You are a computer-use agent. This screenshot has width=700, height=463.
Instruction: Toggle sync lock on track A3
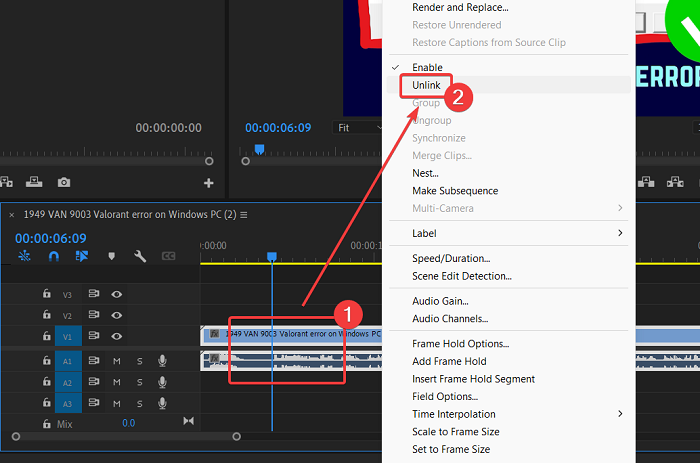click(x=94, y=403)
